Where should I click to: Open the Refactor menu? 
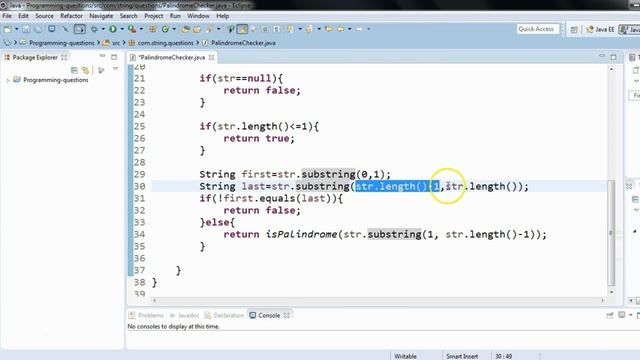(x=71, y=16)
